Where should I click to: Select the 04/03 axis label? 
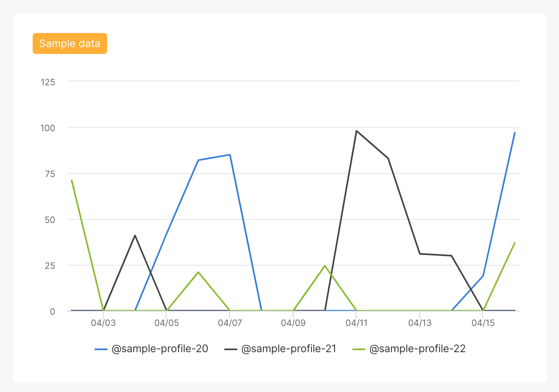pyautogui.click(x=104, y=322)
